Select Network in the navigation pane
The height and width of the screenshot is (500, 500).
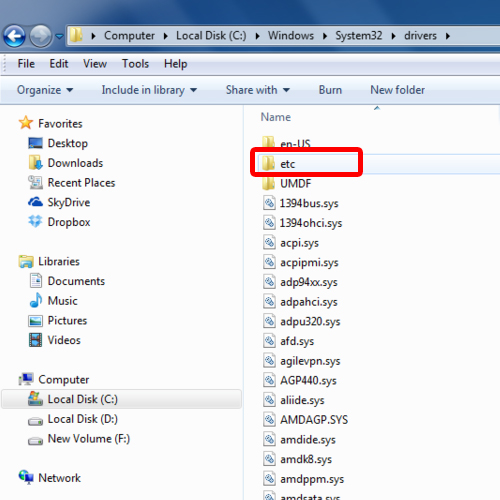coord(59,478)
